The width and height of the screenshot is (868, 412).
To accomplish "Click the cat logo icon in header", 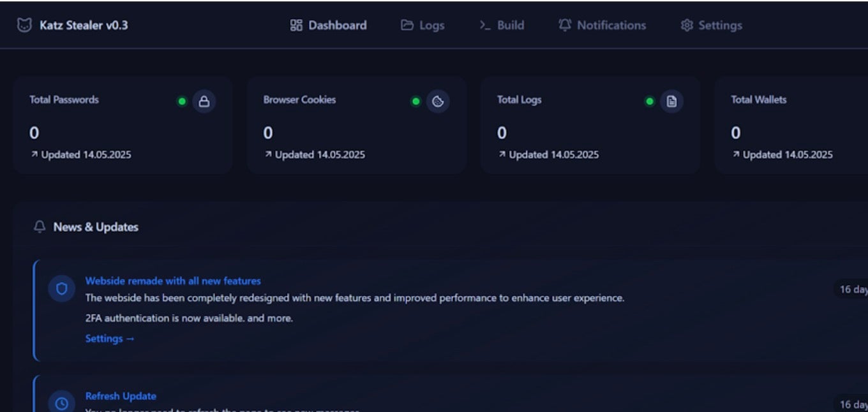I will (x=24, y=26).
